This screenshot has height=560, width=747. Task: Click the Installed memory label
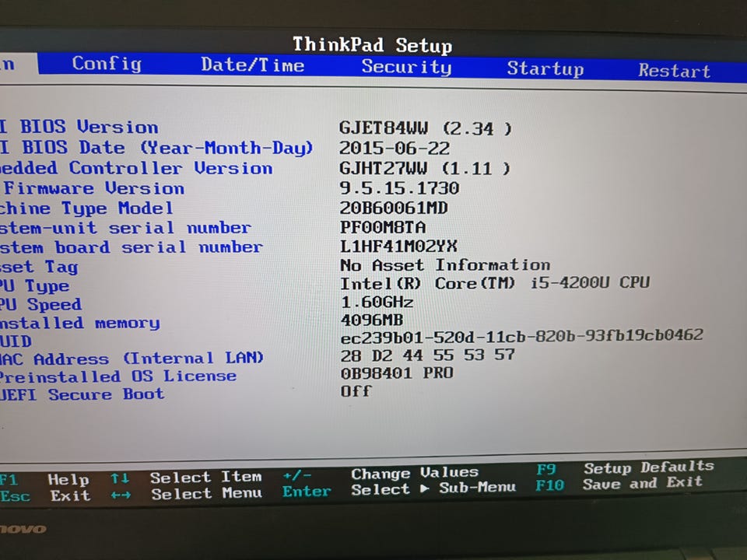[x=80, y=324]
